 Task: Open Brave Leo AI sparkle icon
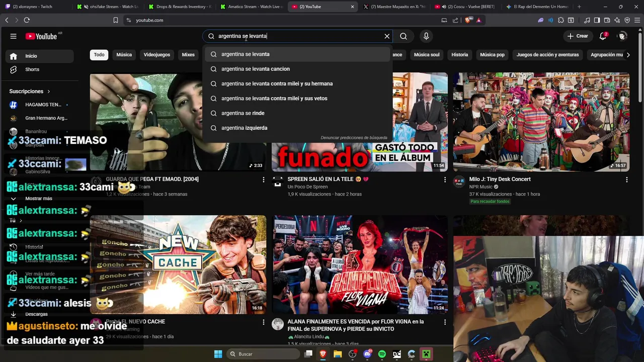[617, 20]
